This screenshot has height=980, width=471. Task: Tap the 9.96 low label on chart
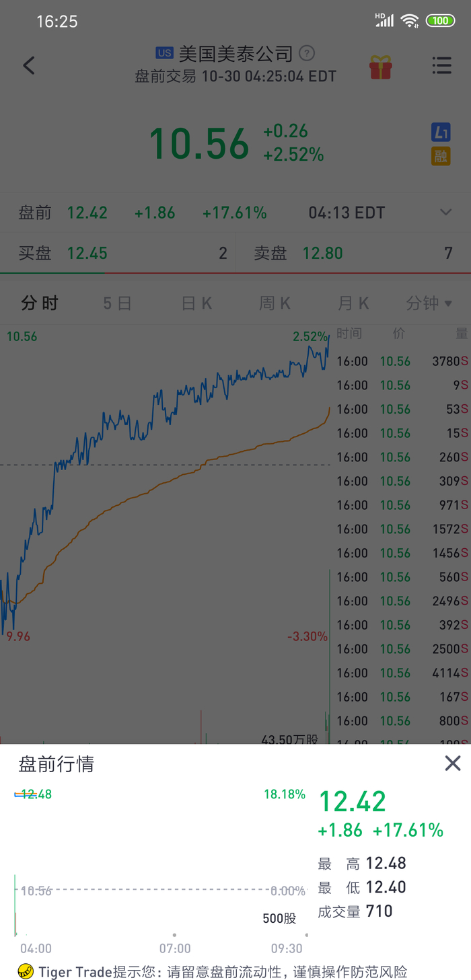18,636
